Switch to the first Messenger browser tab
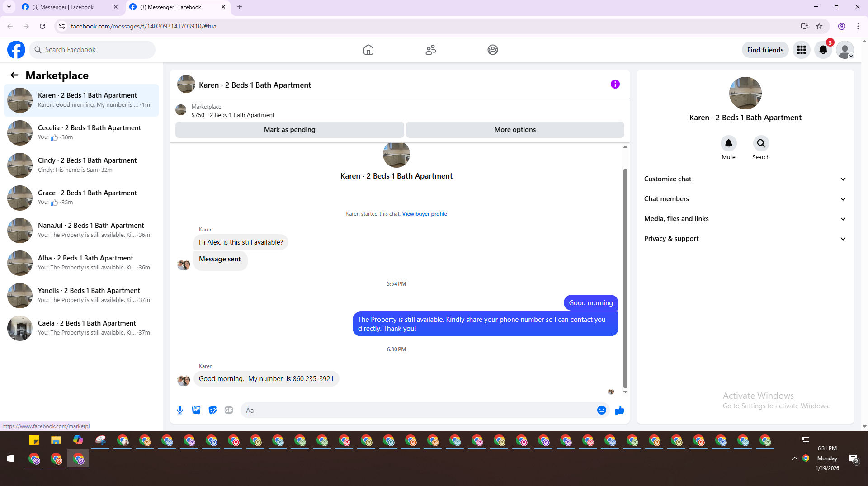The height and width of the screenshot is (486, 868). [x=70, y=7]
